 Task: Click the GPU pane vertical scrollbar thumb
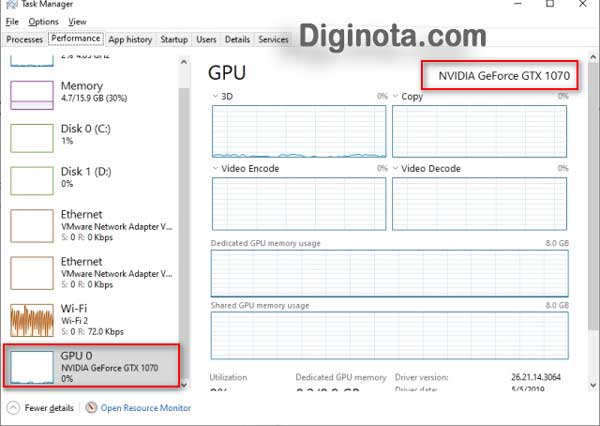[593, 195]
